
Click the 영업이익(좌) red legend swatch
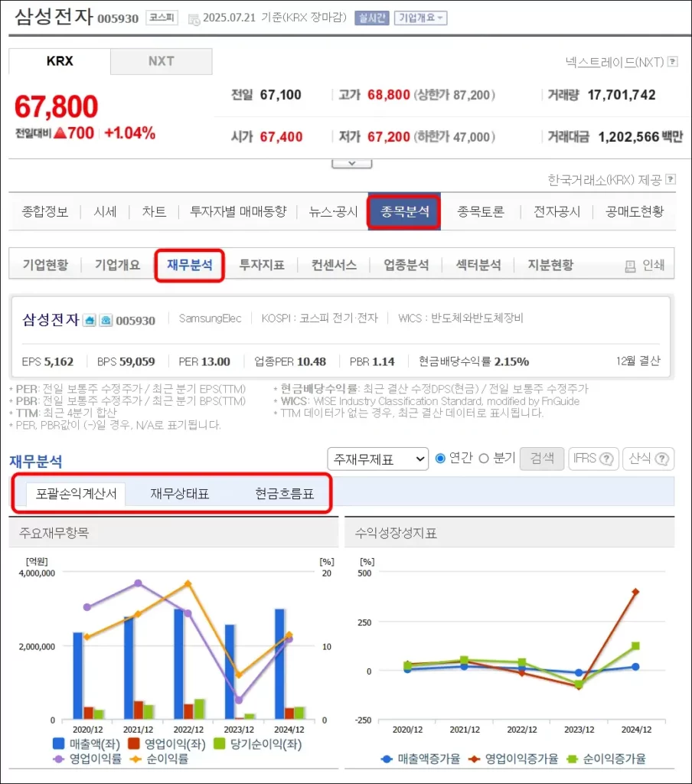(133, 743)
